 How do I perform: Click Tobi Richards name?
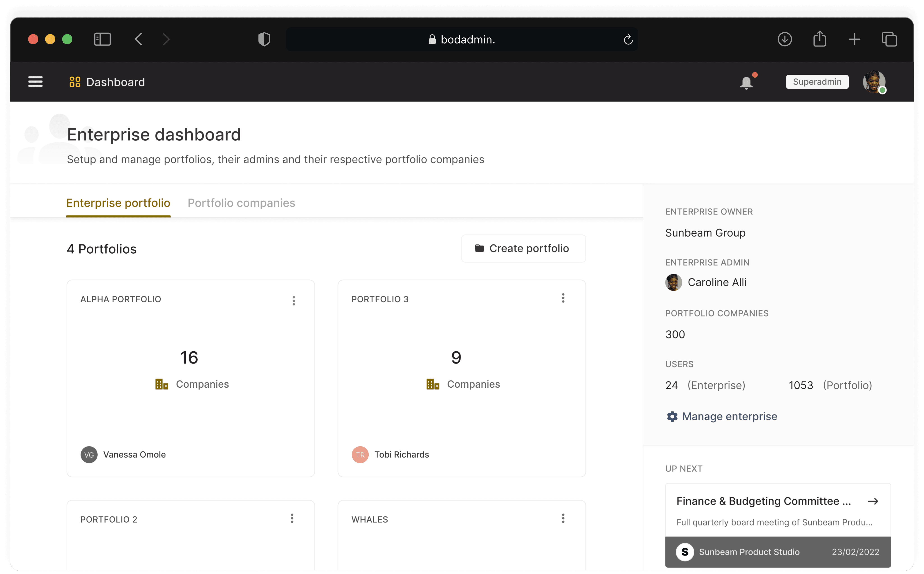tap(402, 454)
